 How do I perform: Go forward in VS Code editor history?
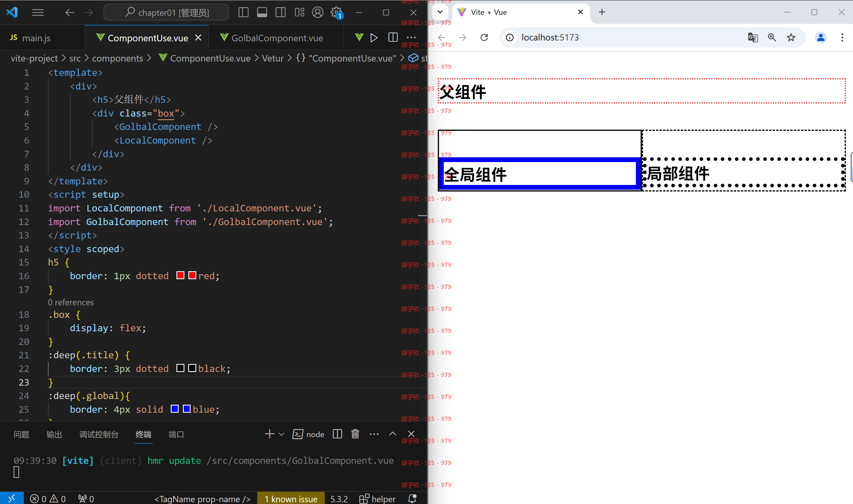(x=88, y=12)
